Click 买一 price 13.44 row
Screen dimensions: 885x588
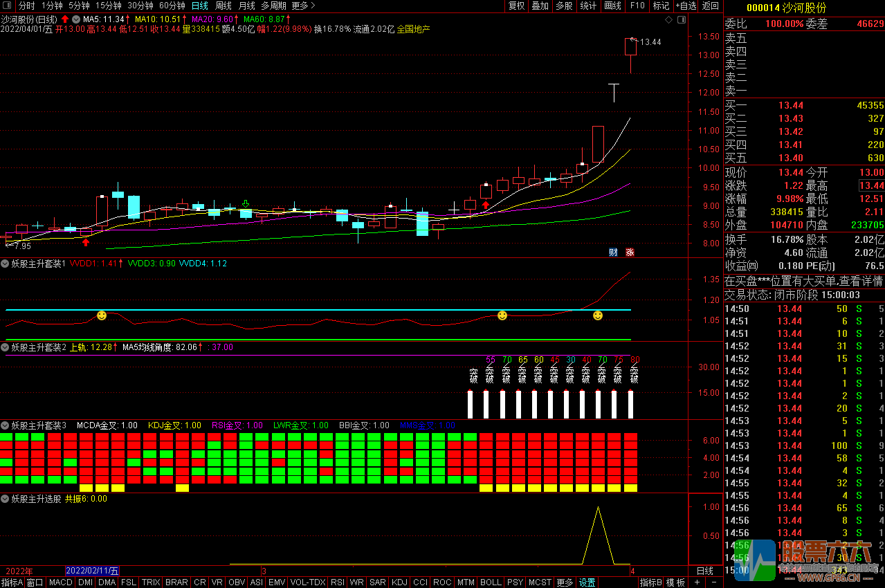[804, 106]
